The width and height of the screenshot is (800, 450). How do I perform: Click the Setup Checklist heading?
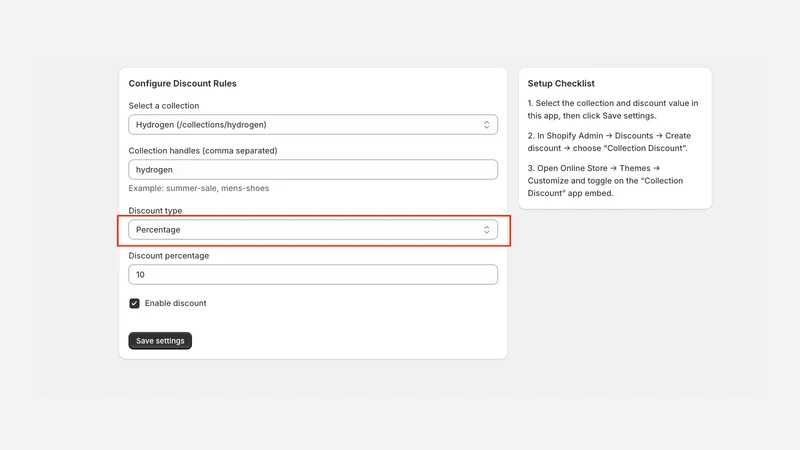(561, 83)
